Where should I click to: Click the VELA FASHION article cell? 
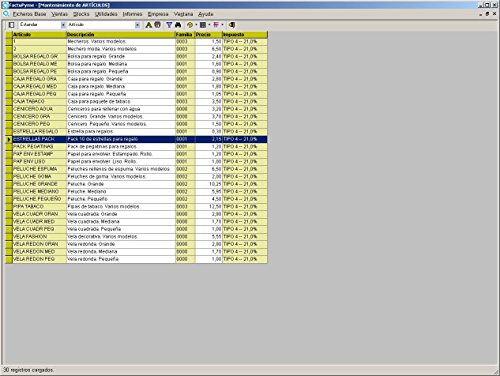[39, 237]
